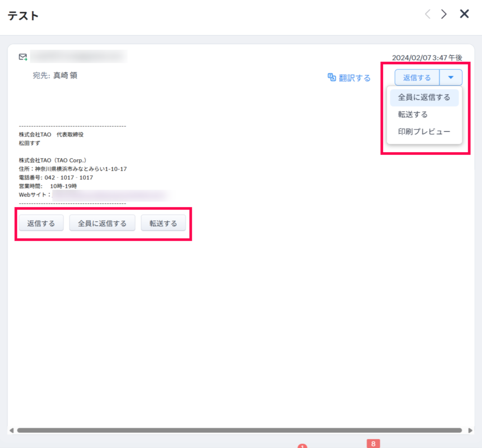This screenshot has height=448, width=482.
Task: Click the scrollbar's left arrow
Action: tap(11, 430)
